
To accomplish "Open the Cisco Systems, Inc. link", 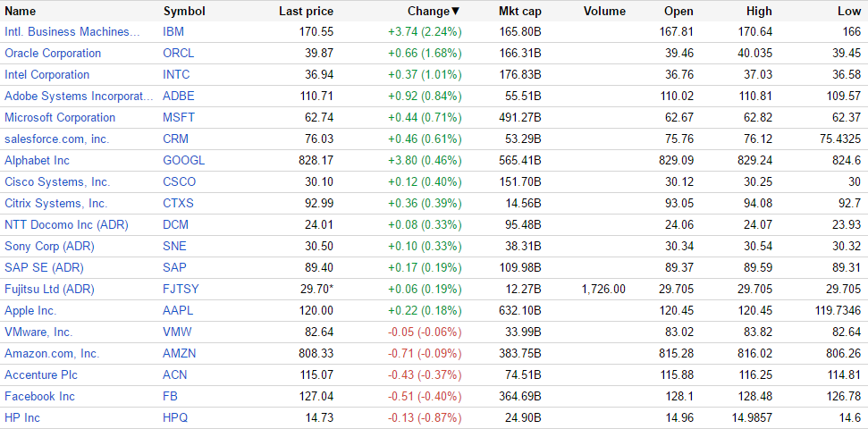I will [x=57, y=182].
